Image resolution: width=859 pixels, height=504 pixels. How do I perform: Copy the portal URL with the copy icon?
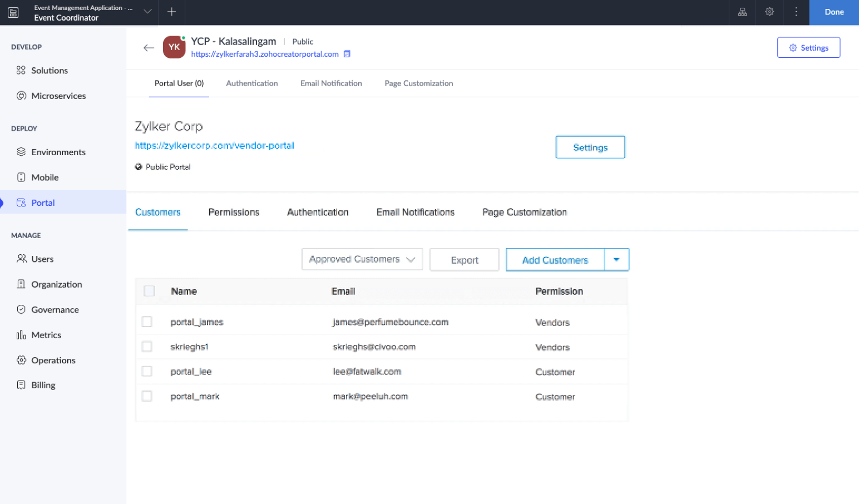(347, 54)
